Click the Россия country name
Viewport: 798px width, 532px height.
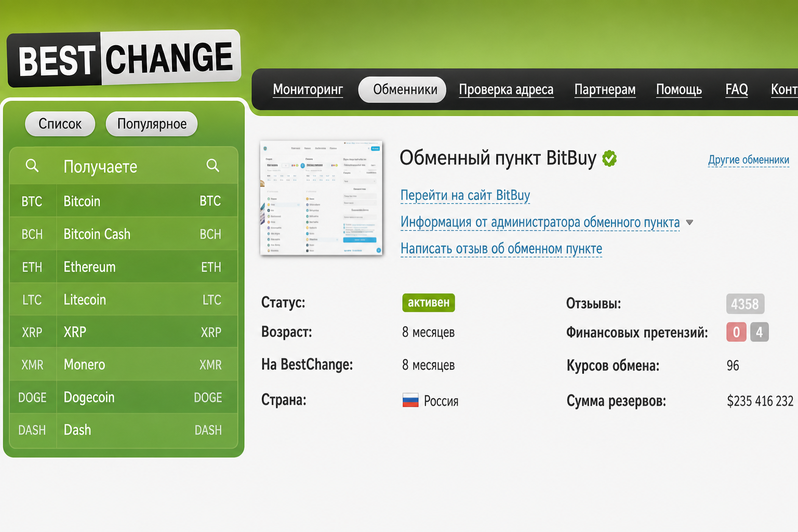click(x=441, y=401)
